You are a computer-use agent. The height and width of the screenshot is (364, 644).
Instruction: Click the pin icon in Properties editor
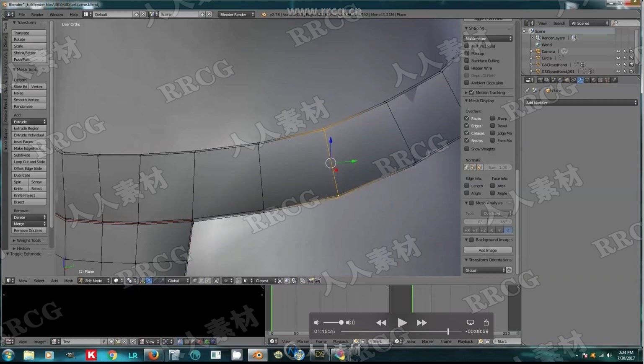coord(527,90)
